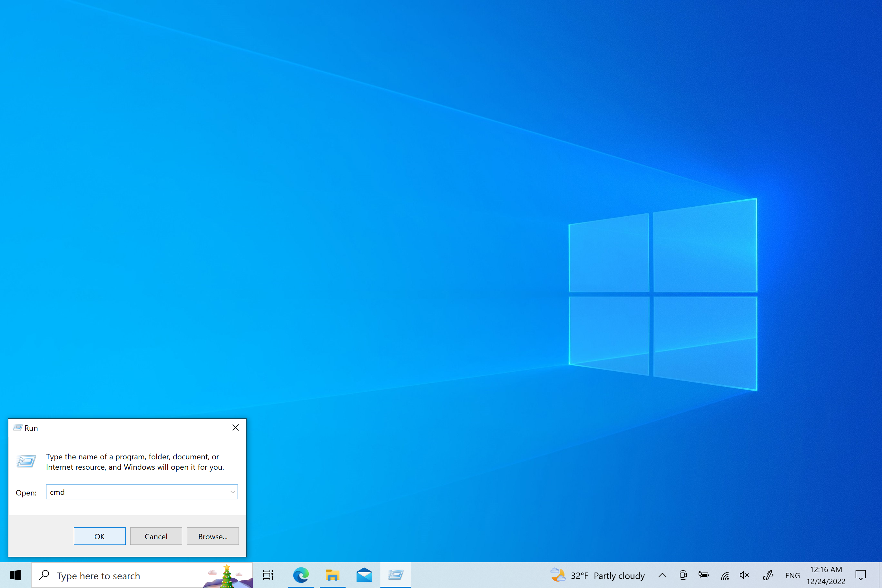Click the Meet Now tray icon
Viewport: 882px width, 588px height.
point(683,575)
